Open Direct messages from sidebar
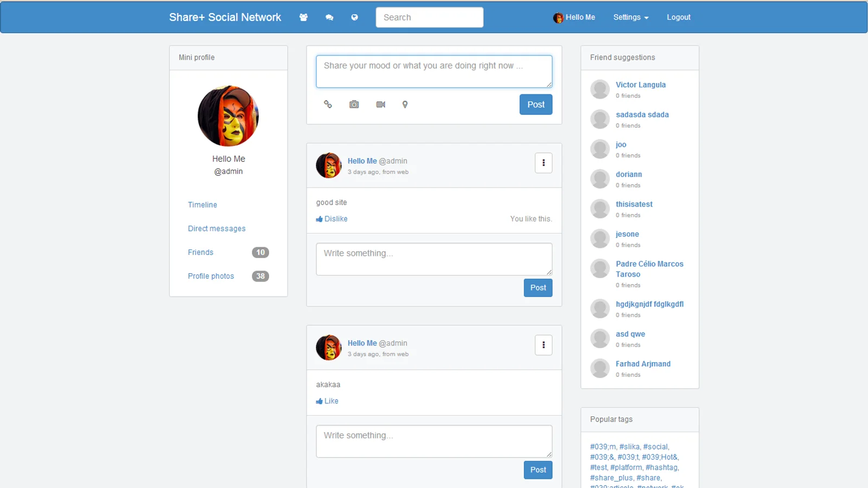Viewport: 868px width, 488px height. 216,229
